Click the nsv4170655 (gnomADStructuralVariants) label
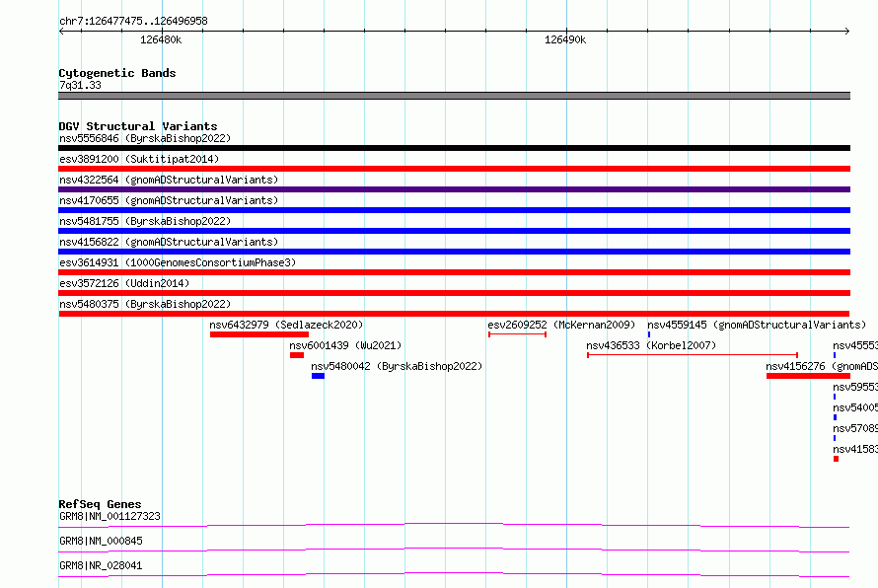 tap(169, 200)
